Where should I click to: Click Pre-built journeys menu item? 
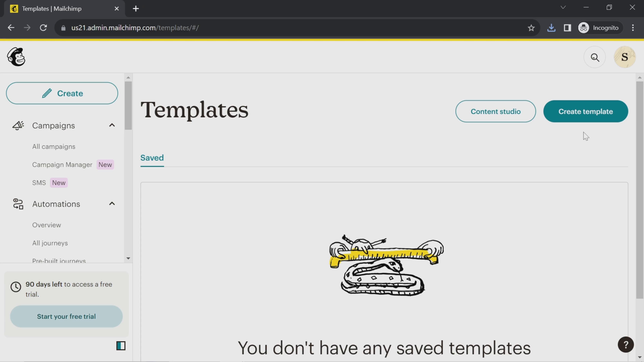[59, 261]
